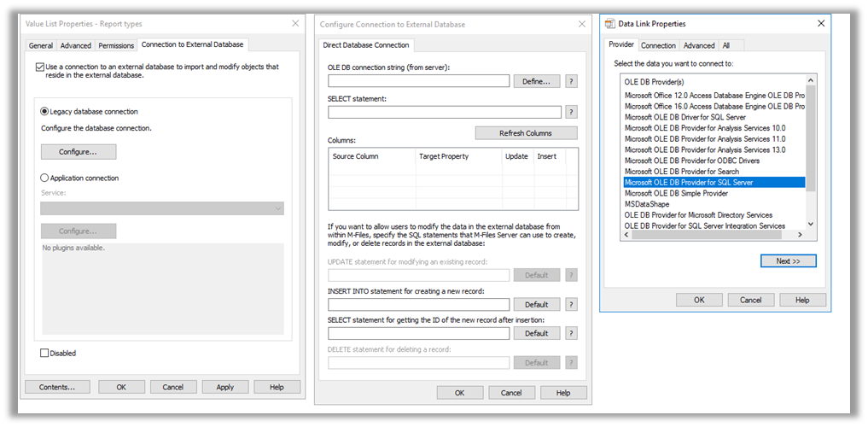Click the top SELECT statement input field
The height and width of the screenshot is (427, 868).
(x=445, y=113)
